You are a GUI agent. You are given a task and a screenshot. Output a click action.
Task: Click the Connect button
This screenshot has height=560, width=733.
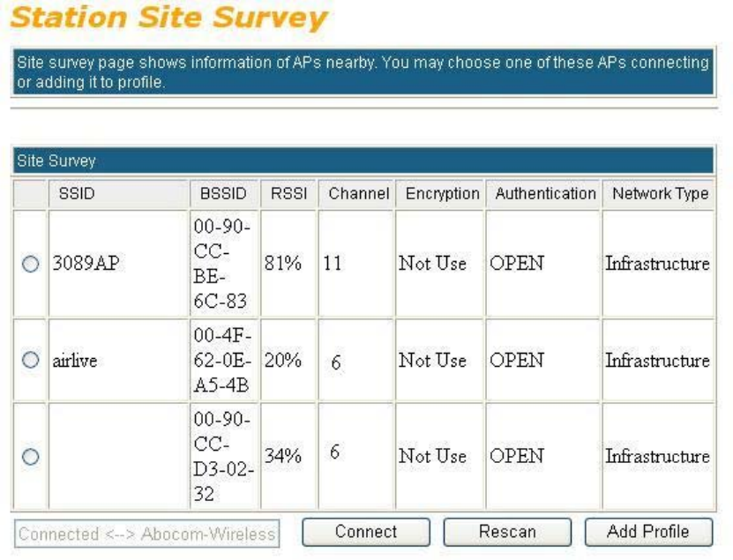pyautogui.click(x=366, y=532)
